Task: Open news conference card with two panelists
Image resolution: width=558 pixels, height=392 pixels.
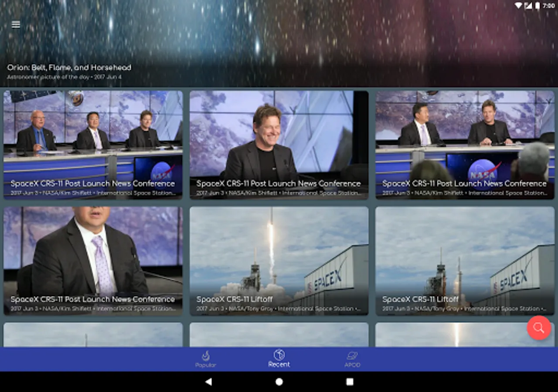Action: click(465, 145)
